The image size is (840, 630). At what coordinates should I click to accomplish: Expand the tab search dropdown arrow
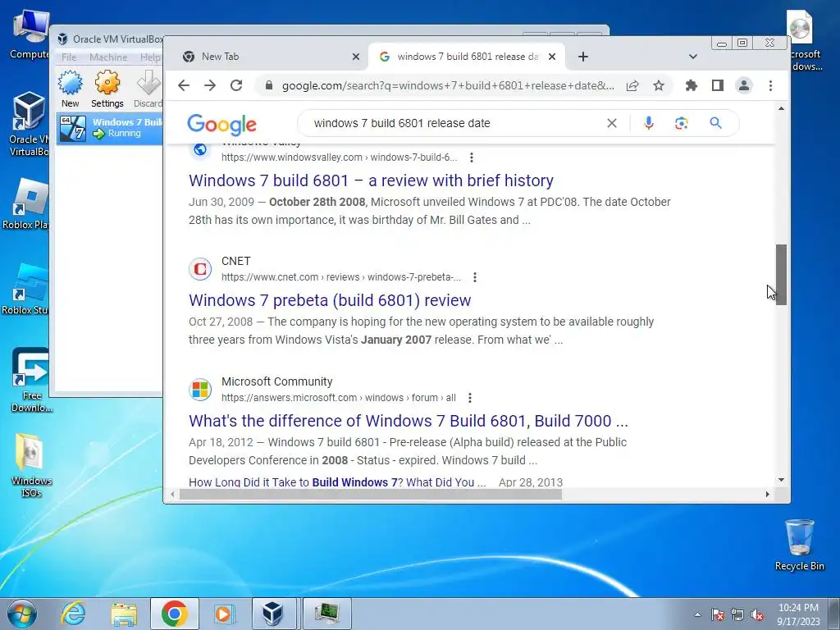point(692,57)
